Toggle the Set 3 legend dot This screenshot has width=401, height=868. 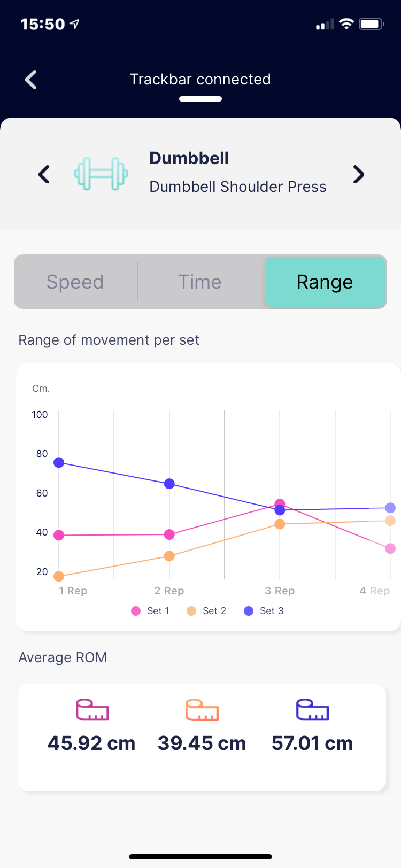(x=249, y=610)
